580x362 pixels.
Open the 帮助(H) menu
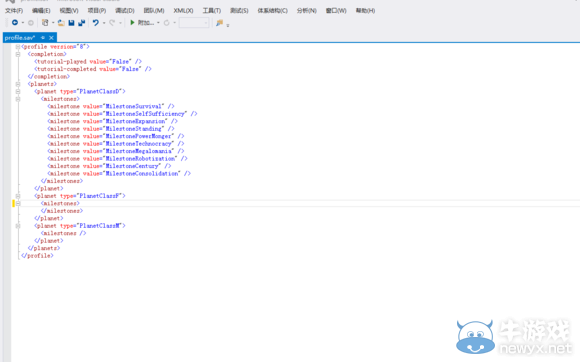[365, 10]
